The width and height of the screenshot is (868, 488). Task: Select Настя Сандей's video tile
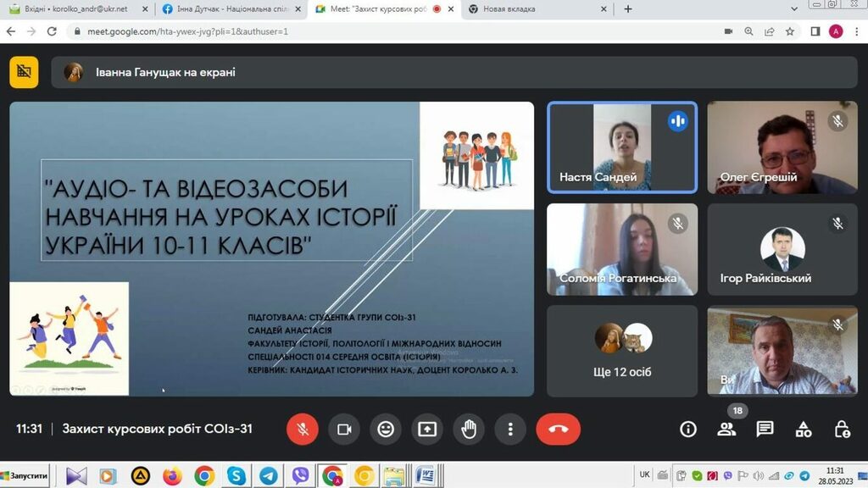point(622,147)
